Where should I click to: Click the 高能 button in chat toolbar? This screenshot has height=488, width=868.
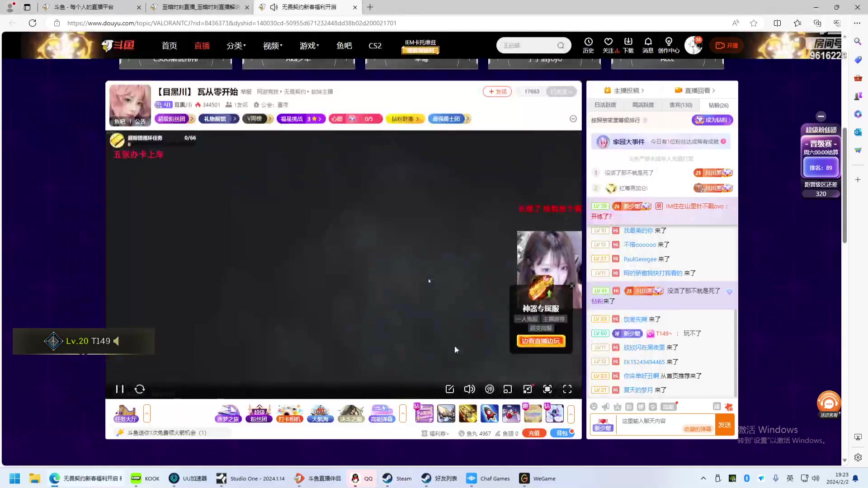668,407
